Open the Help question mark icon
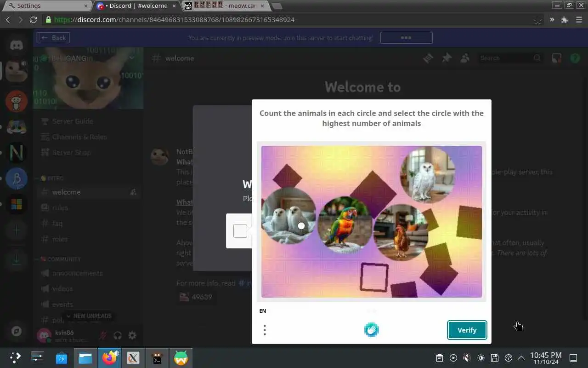 pos(575,58)
